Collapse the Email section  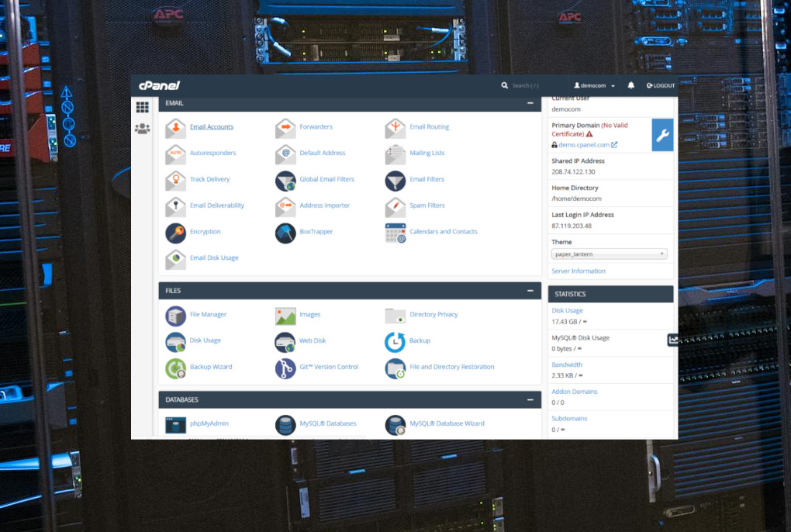pos(530,103)
